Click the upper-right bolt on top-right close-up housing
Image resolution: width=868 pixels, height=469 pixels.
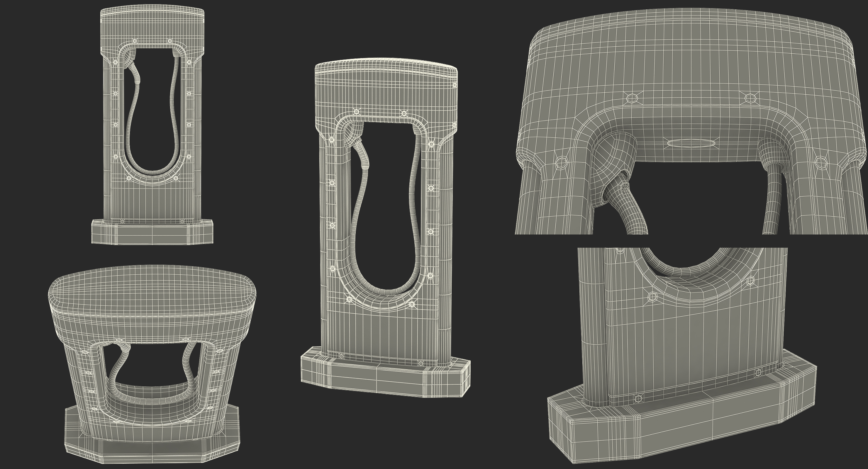pyautogui.click(x=750, y=98)
